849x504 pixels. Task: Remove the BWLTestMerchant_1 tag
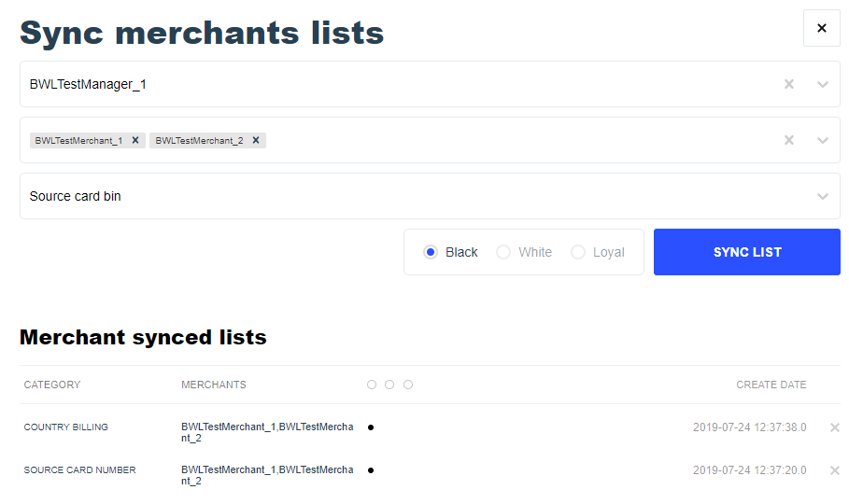coord(135,140)
